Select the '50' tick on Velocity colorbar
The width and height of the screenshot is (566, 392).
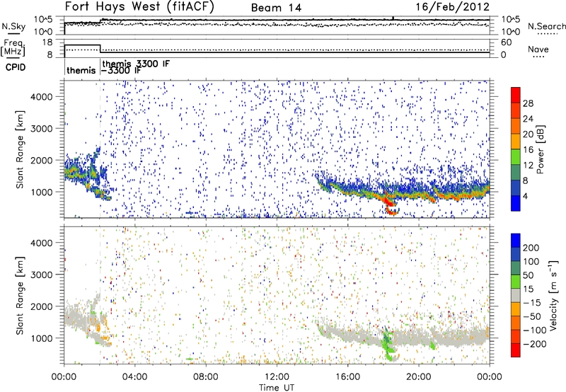point(528,275)
